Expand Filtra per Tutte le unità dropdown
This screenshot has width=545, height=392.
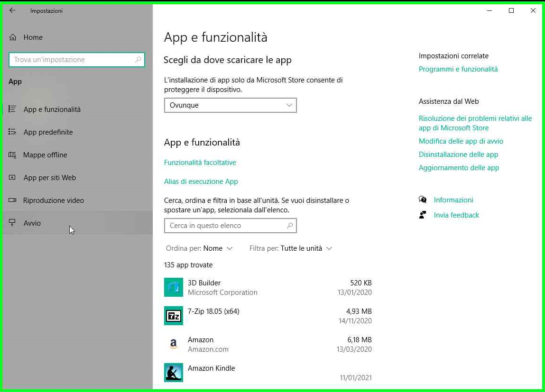coord(291,248)
